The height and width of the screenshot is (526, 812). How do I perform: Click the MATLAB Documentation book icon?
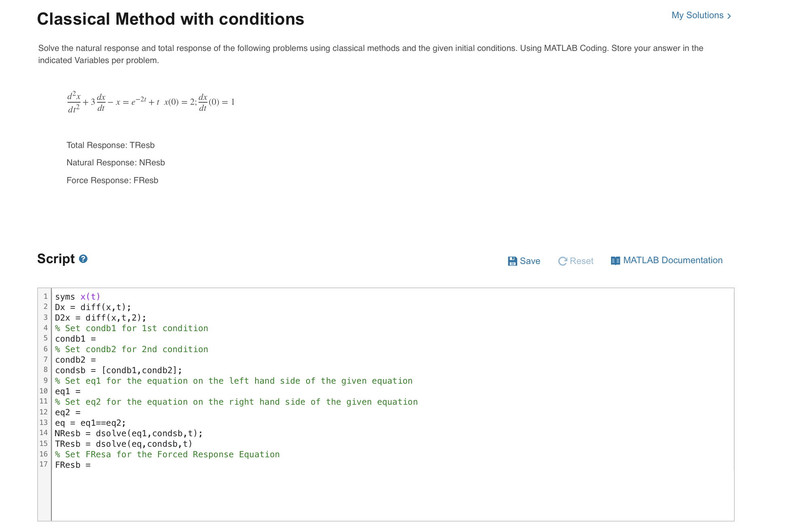615,261
